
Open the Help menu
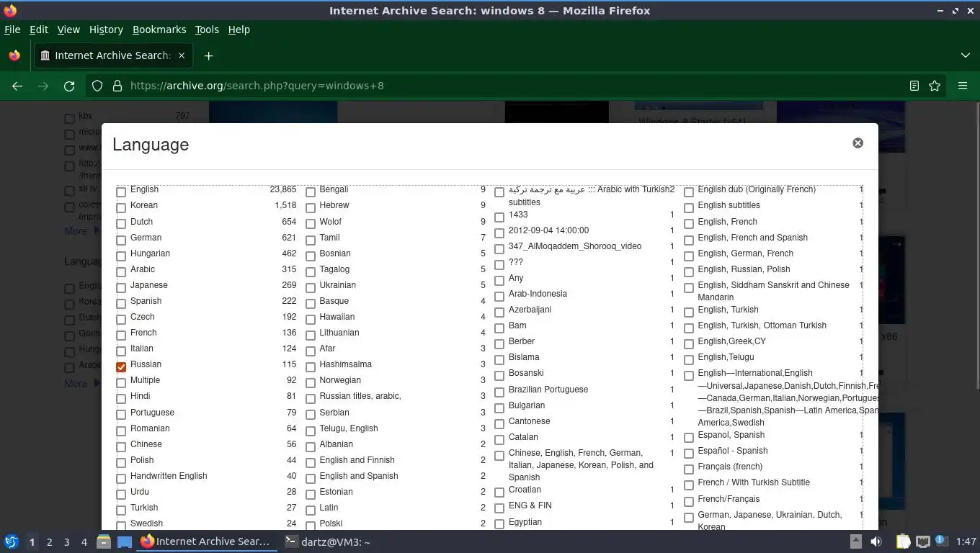[x=239, y=30]
